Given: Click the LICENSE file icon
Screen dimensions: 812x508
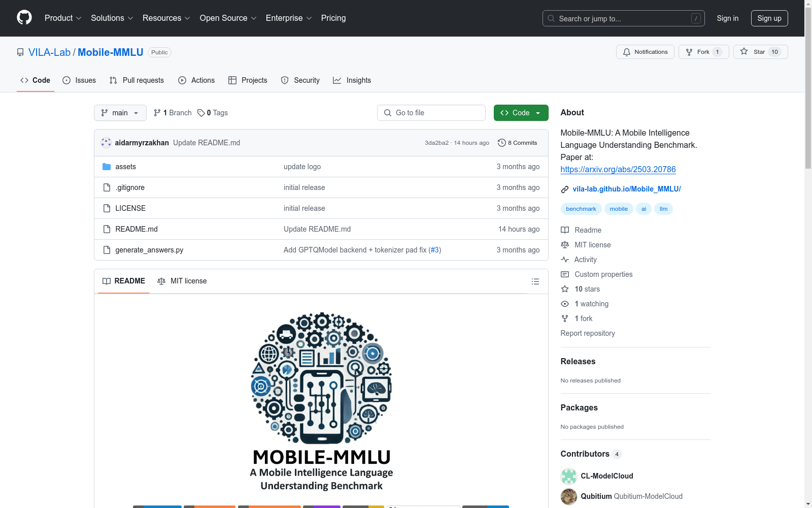Looking at the screenshot, I should [x=107, y=208].
